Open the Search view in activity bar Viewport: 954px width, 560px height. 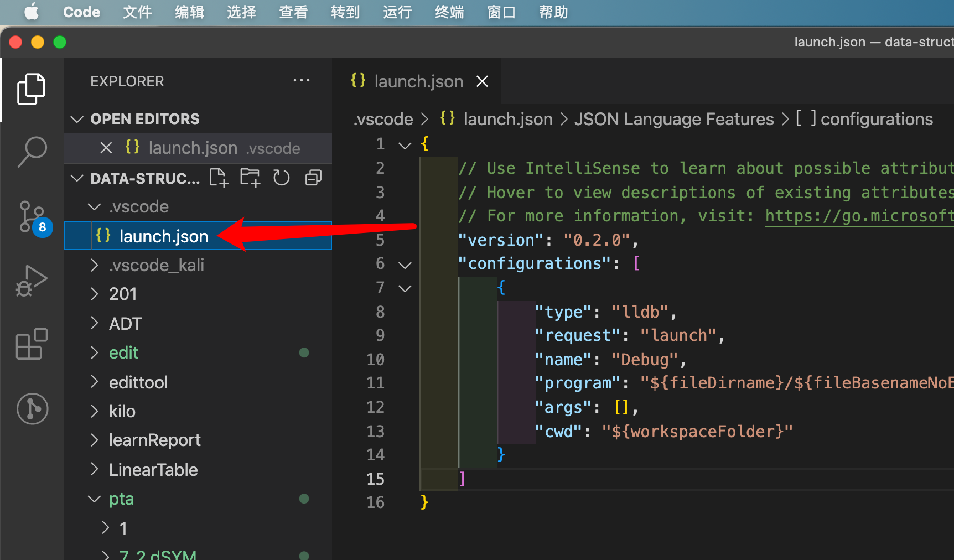coord(32,151)
